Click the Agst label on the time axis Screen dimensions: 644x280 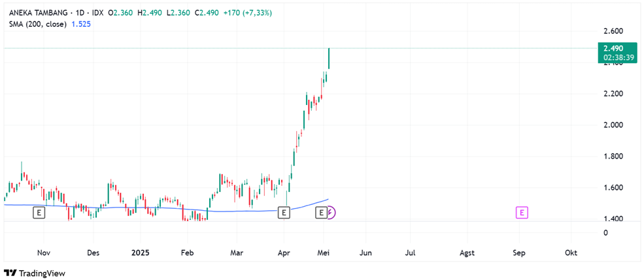click(467, 253)
